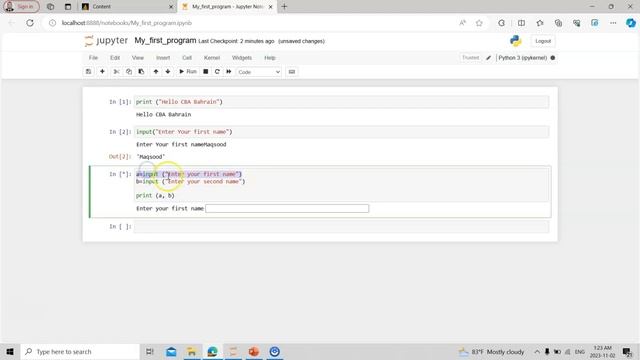Click the Python 3 (ipykernel) kernel name

[x=522, y=58]
